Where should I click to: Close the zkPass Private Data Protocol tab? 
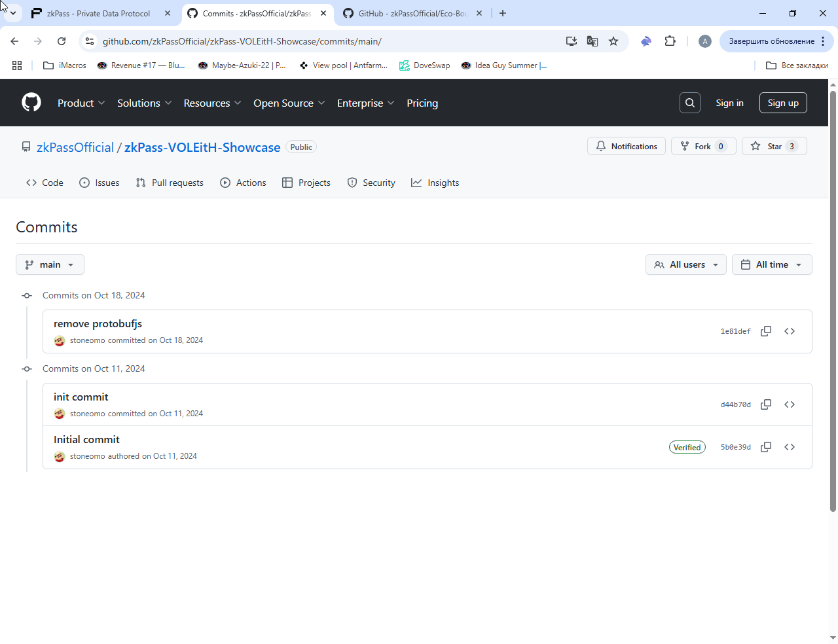coord(168,13)
